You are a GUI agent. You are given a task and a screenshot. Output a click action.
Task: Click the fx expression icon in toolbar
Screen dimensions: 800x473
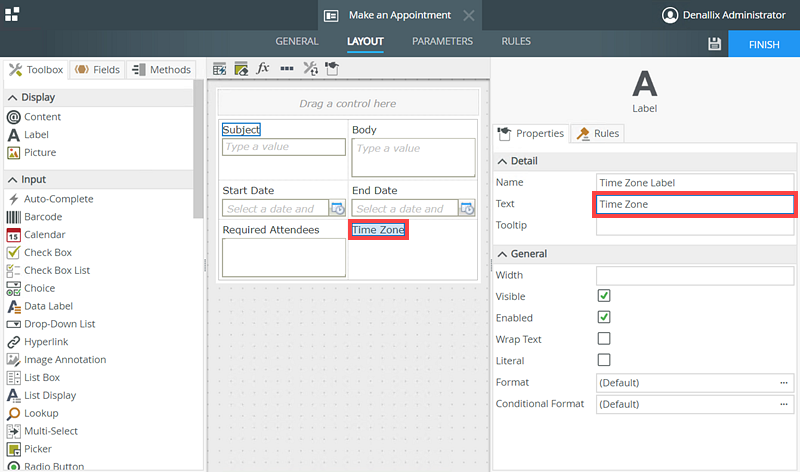point(264,69)
